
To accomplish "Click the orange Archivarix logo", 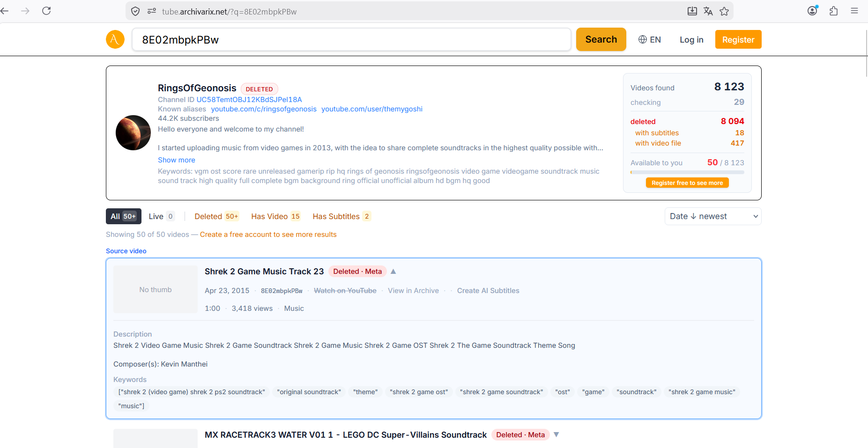I will [115, 39].
